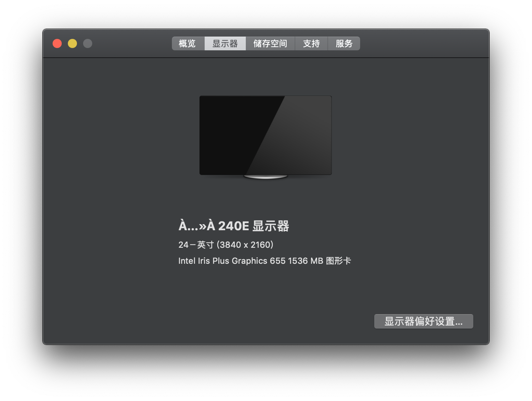The width and height of the screenshot is (532, 401).
Task: Minimize the window with yellow button
Action: pyautogui.click(x=72, y=44)
